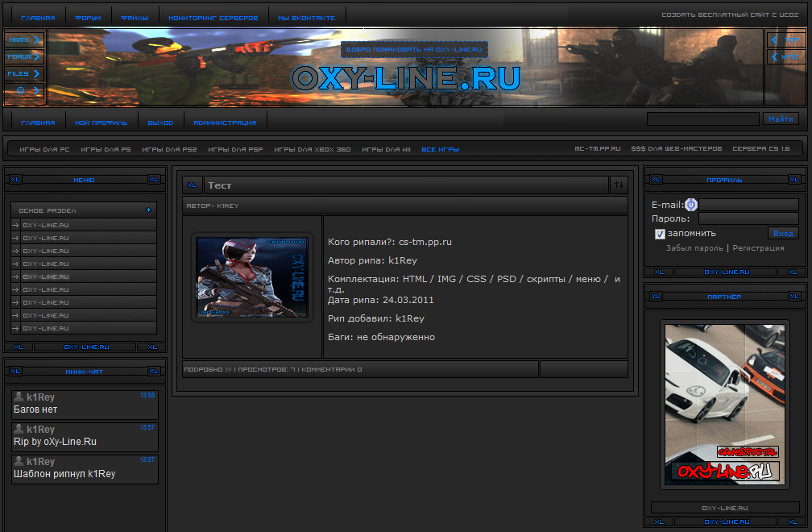Image resolution: width=812 pixels, height=532 pixels.
Task: Select ВСЕ ИГРЫ category
Action: [x=440, y=149]
